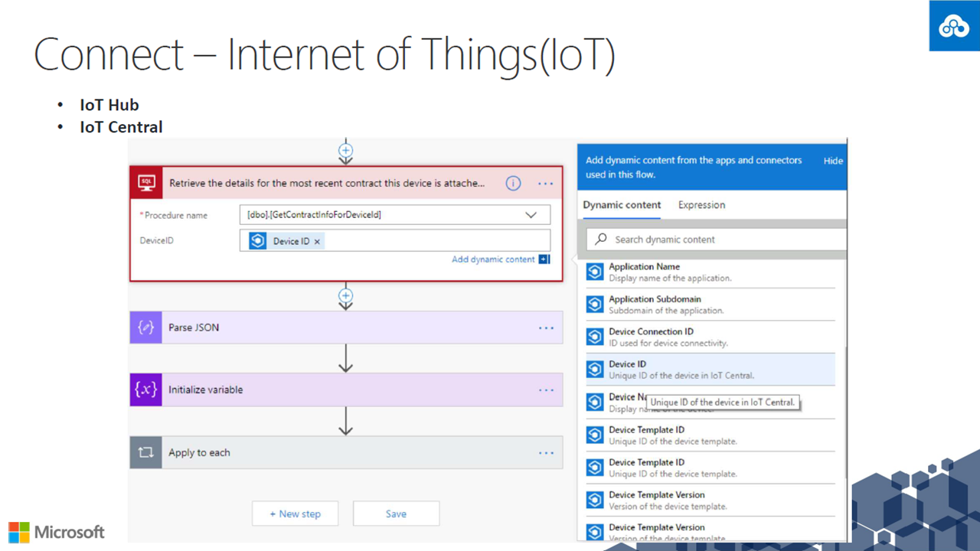Click the Retrieve the details step title

click(327, 184)
